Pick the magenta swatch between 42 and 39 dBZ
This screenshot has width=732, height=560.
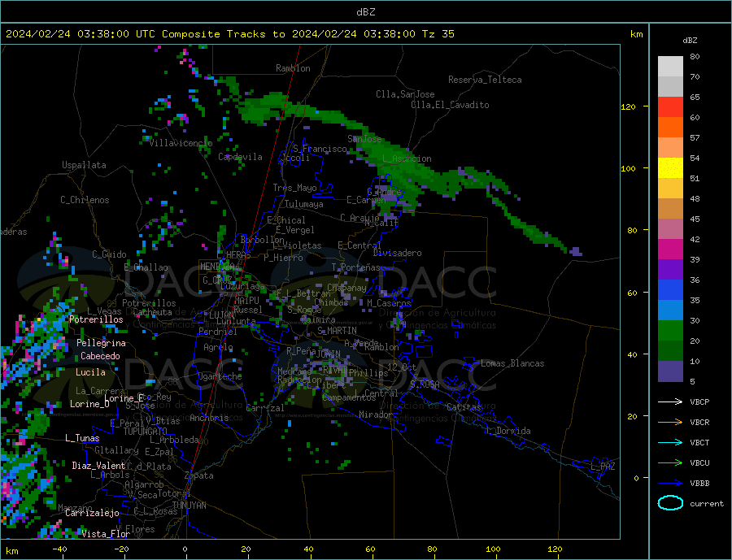click(x=670, y=250)
